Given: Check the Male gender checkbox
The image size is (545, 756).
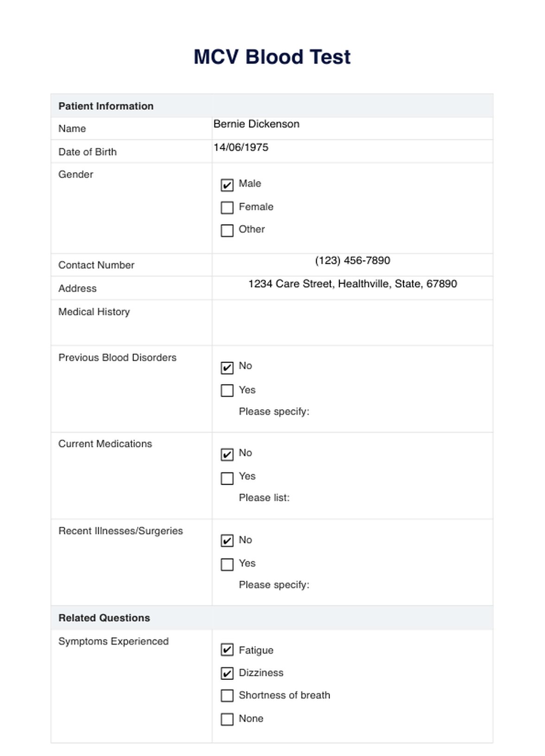Looking at the screenshot, I should [227, 185].
